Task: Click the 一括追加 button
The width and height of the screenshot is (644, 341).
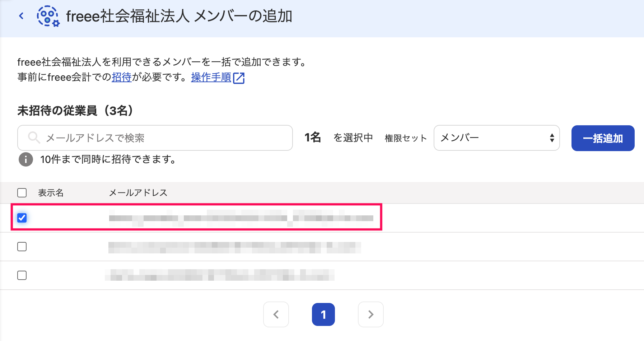Action: click(x=603, y=138)
